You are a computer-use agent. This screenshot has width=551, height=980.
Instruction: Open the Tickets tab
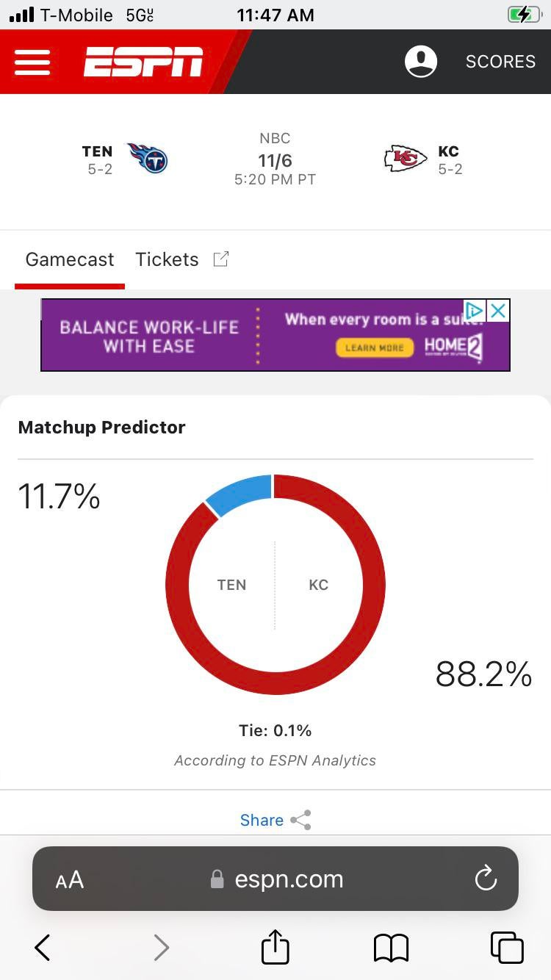click(168, 259)
